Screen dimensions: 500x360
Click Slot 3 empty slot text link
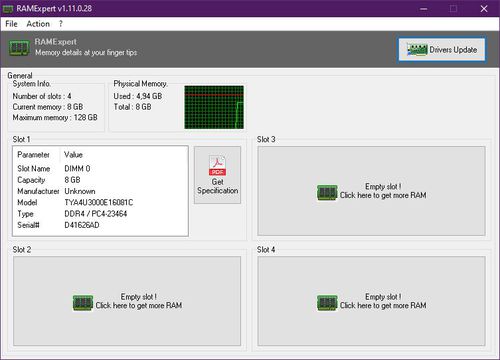tap(383, 191)
